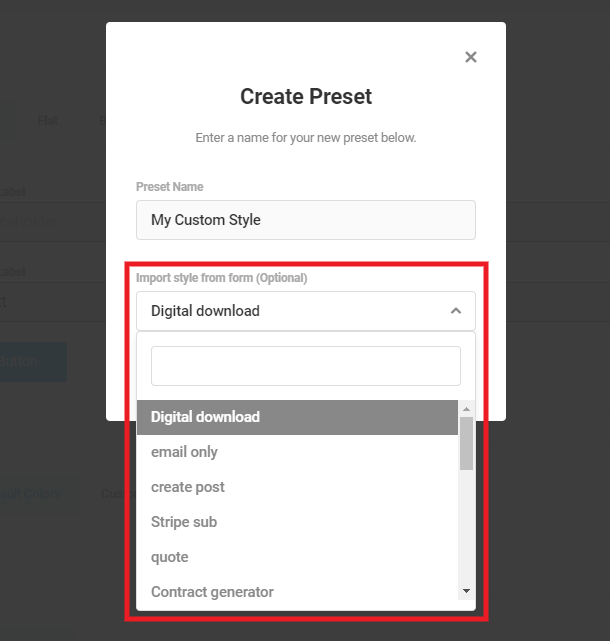Click the list scrollbar down arrow
This screenshot has height=641, width=610.
466,591
